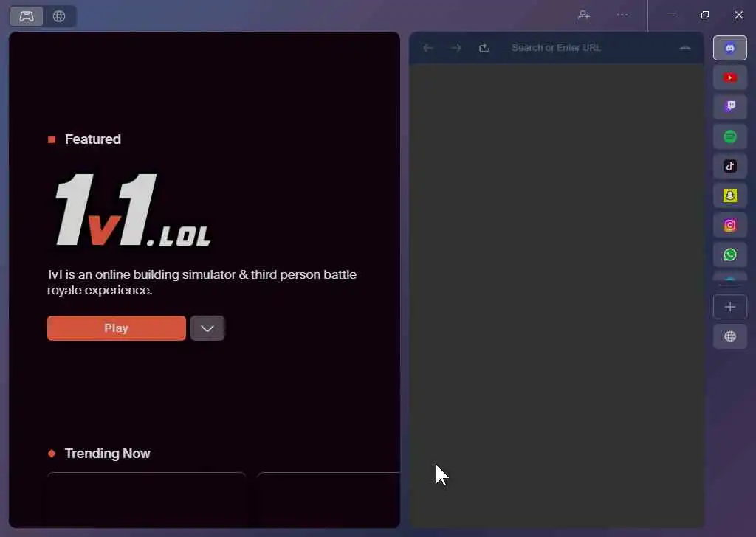Close the application window

pyautogui.click(x=738, y=15)
